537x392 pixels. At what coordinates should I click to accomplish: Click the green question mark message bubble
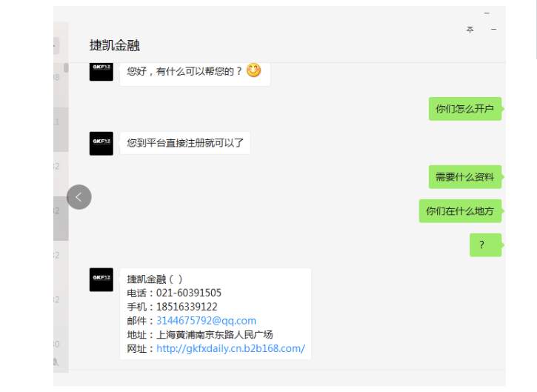(x=486, y=245)
